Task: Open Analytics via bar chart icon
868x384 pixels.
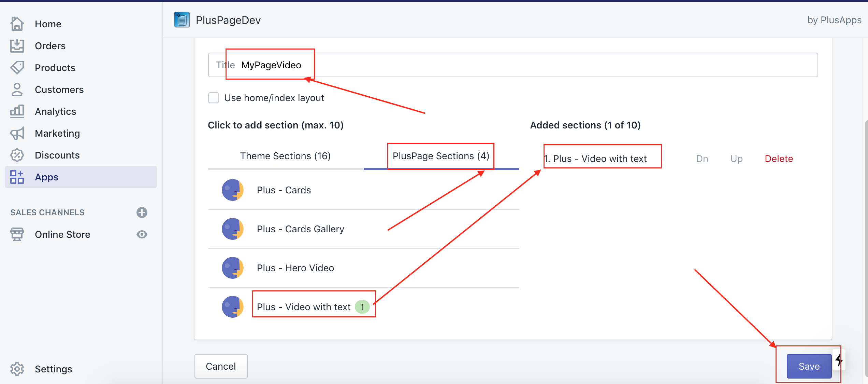Action: 17,111
